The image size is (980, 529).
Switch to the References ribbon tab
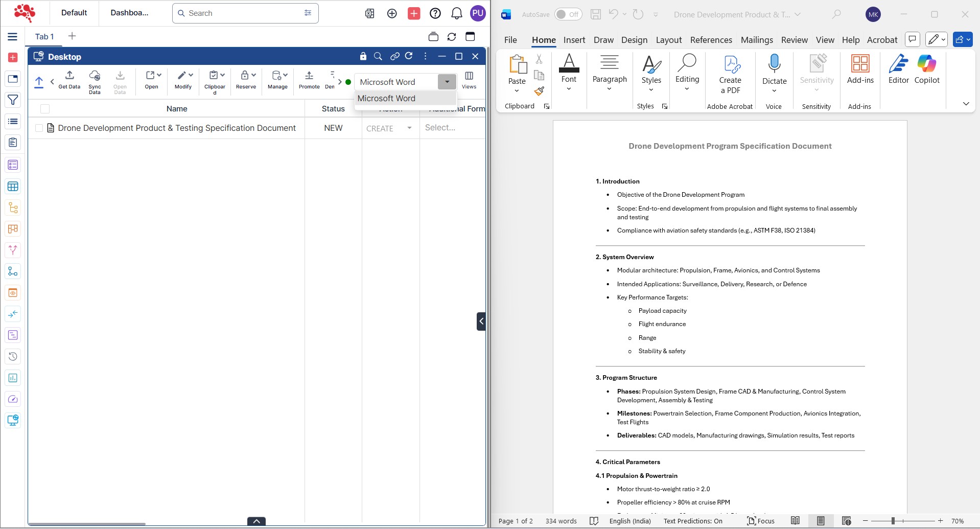coord(711,40)
